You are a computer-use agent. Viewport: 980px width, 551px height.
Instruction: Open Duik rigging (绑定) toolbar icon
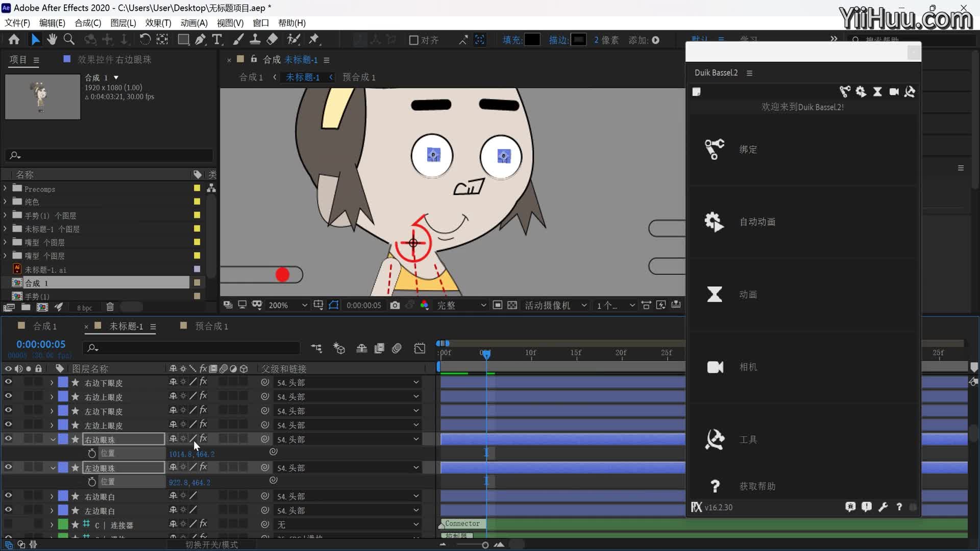[845, 92]
